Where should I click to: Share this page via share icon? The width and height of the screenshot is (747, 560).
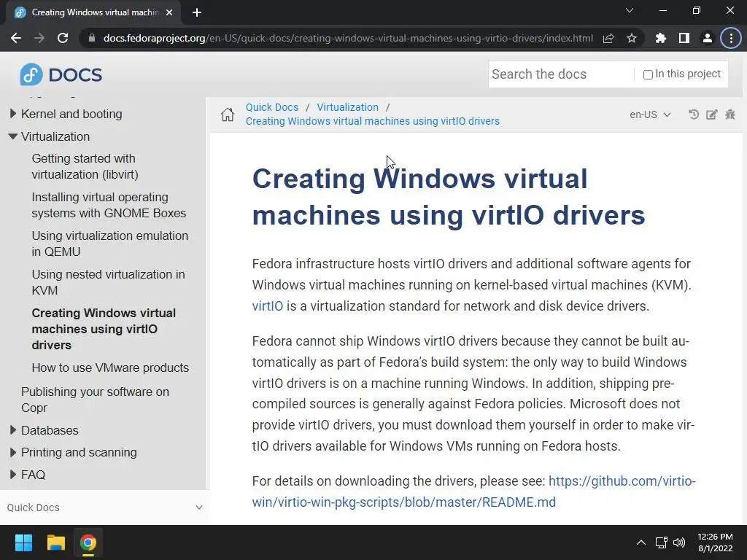tap(608, 38)
